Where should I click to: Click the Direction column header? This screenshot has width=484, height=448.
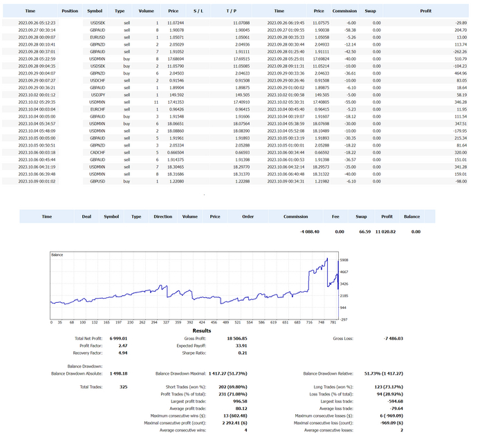tap(162, 216)
